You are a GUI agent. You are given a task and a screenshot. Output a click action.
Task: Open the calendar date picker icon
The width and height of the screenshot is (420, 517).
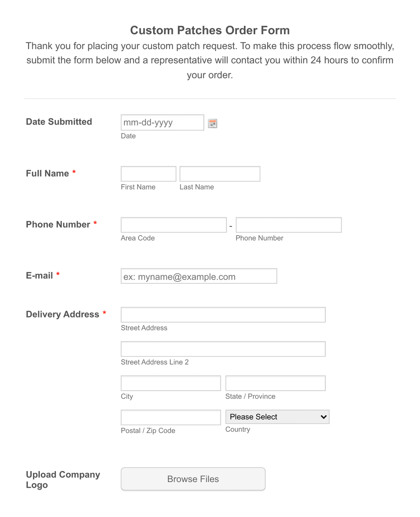tap(212, 123)
